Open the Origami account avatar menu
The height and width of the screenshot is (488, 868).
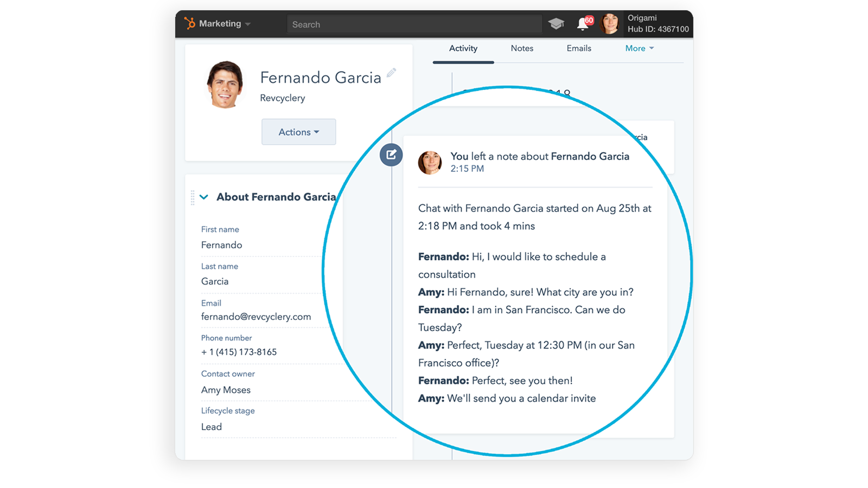(x=610, y=23)
